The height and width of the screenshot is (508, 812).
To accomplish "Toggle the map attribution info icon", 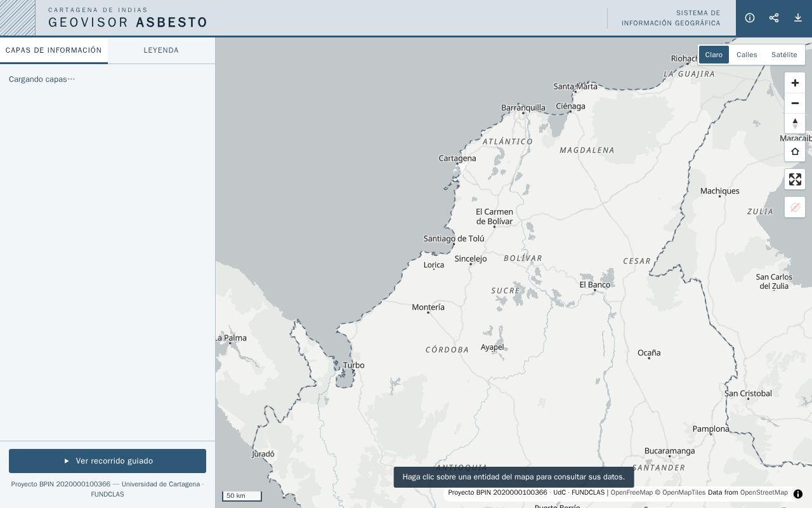I will tap(798, 494).
